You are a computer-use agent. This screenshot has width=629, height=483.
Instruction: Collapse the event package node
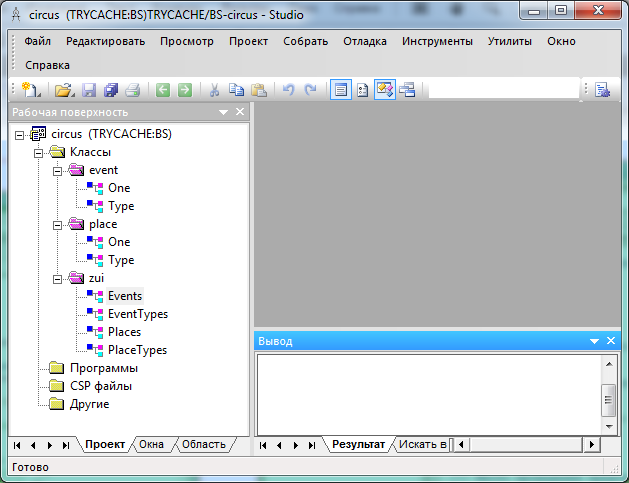[x=58, y=171]
